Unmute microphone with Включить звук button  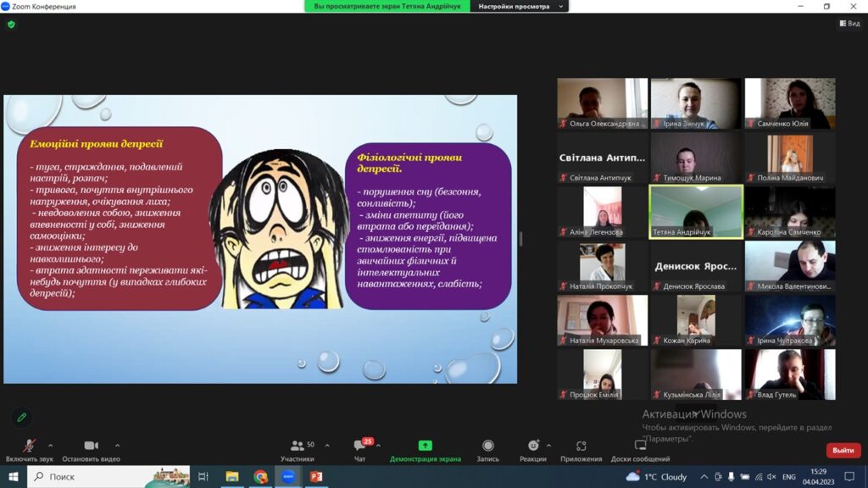click(x=29, y=446)
